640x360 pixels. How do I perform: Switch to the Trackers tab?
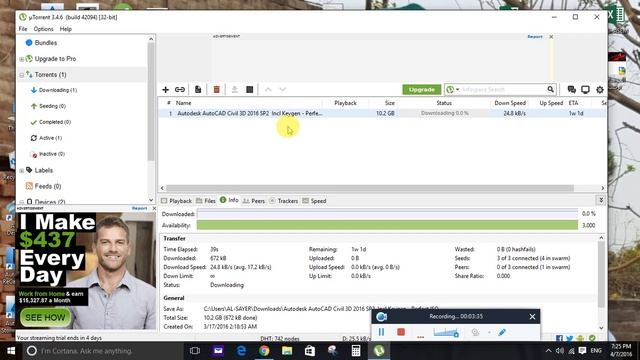[x=284, y=201]
